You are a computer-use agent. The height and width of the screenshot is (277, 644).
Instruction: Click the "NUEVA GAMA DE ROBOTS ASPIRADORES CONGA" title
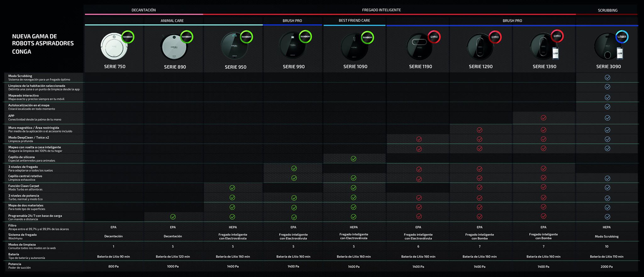[43, 44]
